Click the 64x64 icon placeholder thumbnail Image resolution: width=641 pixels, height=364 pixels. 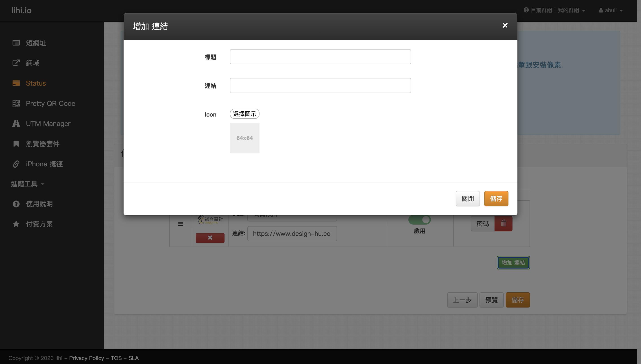[x=245, y=138]
